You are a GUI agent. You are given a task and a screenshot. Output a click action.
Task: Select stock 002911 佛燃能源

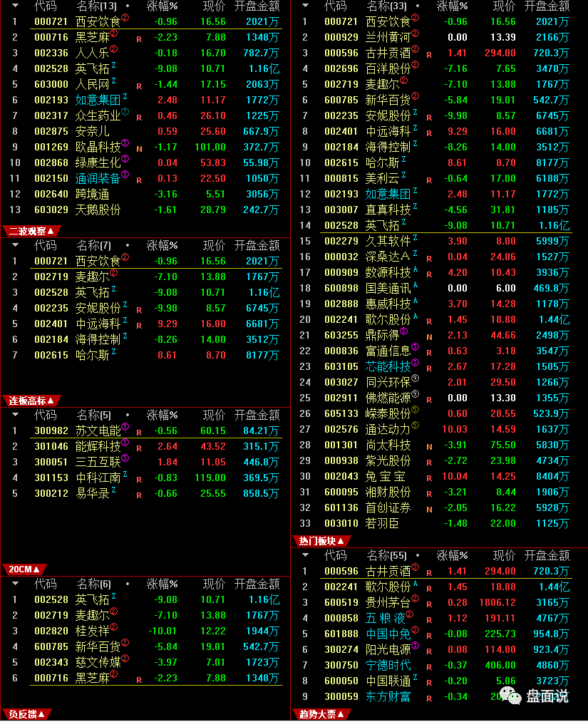click(435, 398)
